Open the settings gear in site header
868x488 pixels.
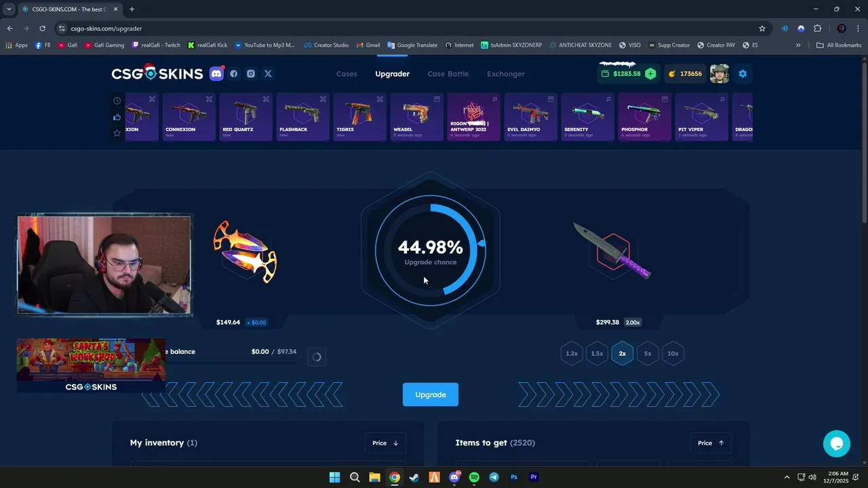tap(743, 74)
